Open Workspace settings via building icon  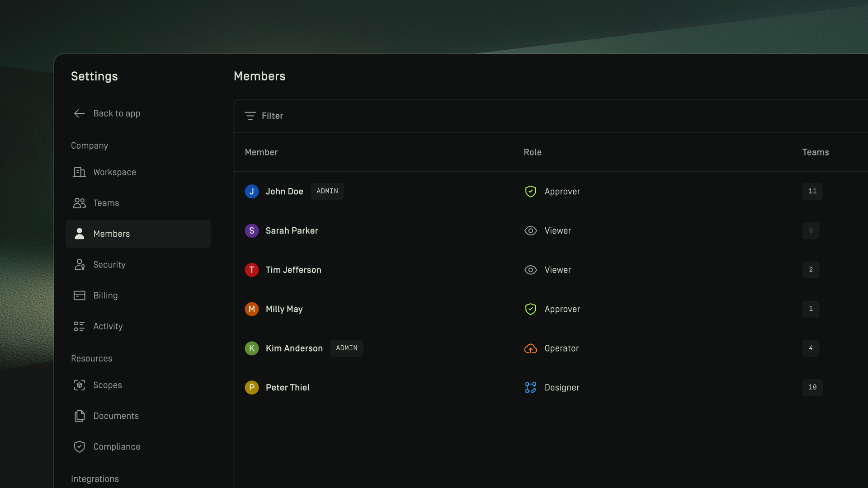80,172
